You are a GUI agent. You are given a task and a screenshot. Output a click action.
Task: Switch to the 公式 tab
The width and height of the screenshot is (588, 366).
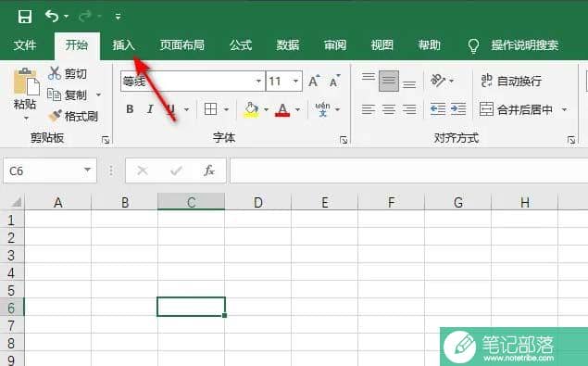241,45
